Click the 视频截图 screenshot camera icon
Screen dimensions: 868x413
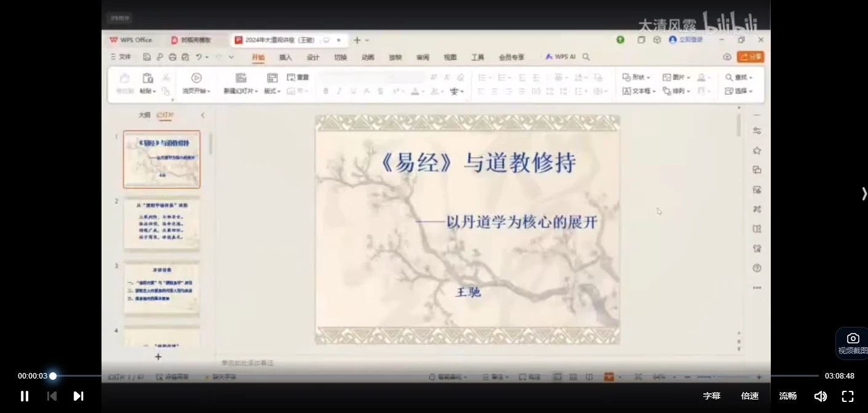853,339
